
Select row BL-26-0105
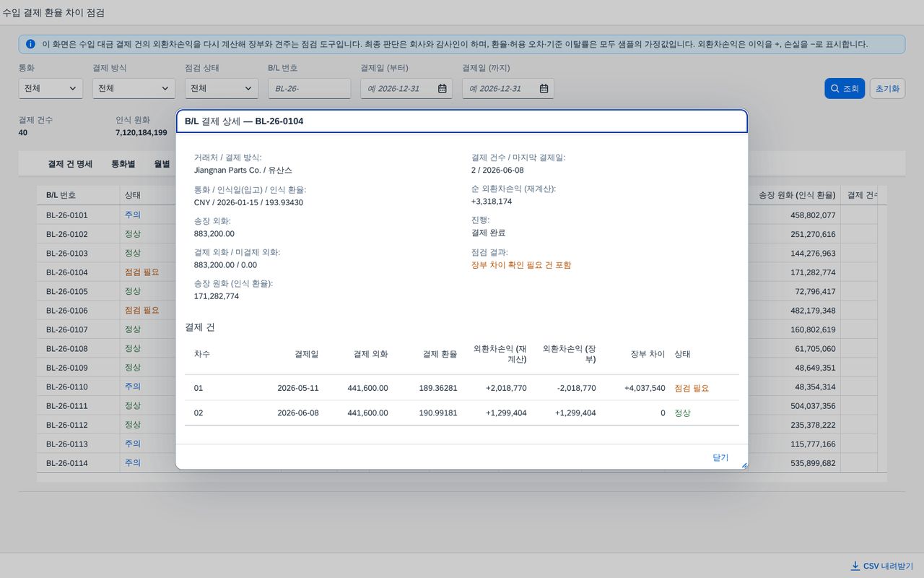pos(457,291)
